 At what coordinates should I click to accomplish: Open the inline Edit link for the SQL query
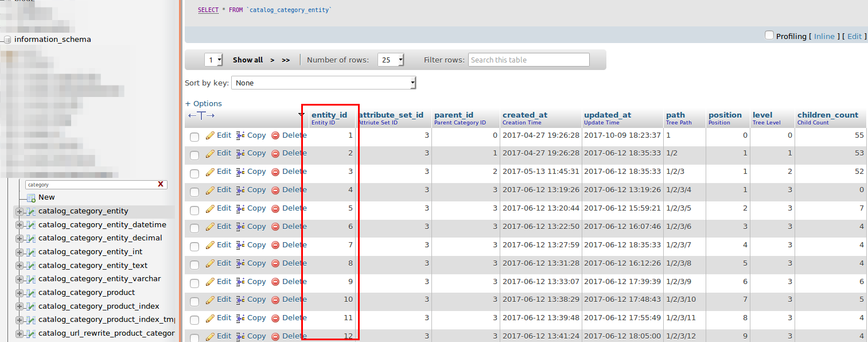854,36
